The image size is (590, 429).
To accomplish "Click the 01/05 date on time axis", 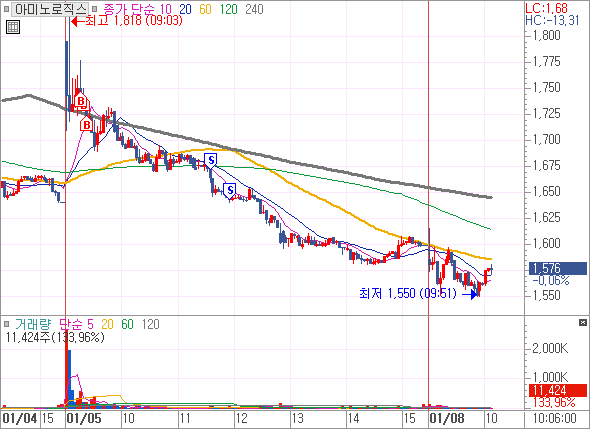I will point(84,418).
